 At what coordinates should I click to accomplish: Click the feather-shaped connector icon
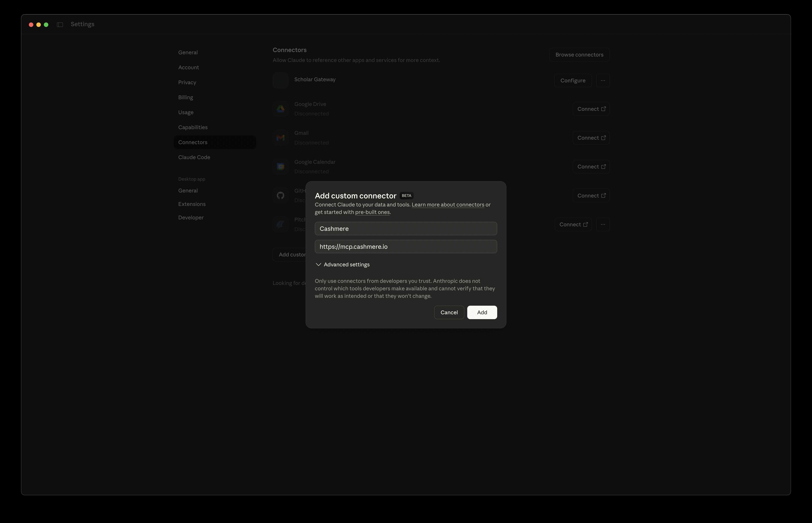click(280, 224)
